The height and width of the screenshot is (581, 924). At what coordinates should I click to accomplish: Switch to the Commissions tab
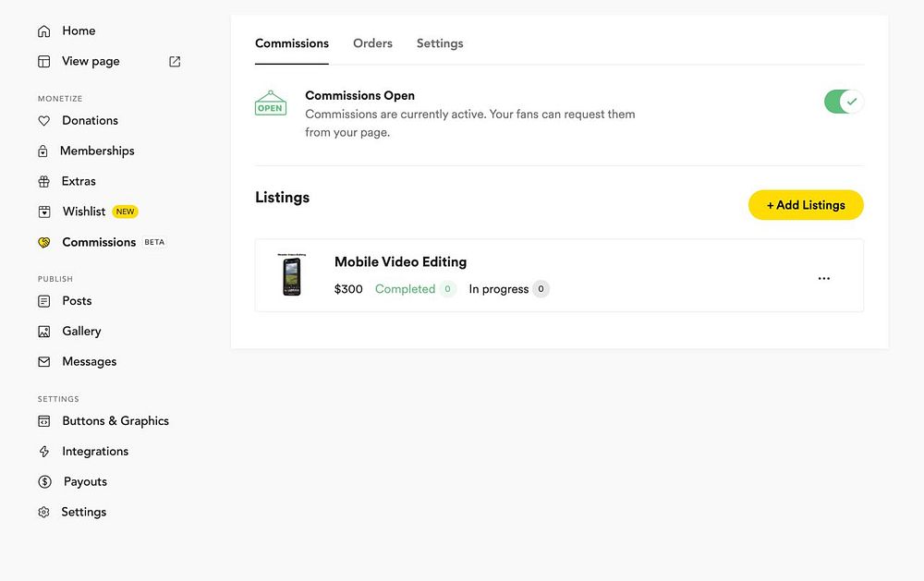pos(292,43)
